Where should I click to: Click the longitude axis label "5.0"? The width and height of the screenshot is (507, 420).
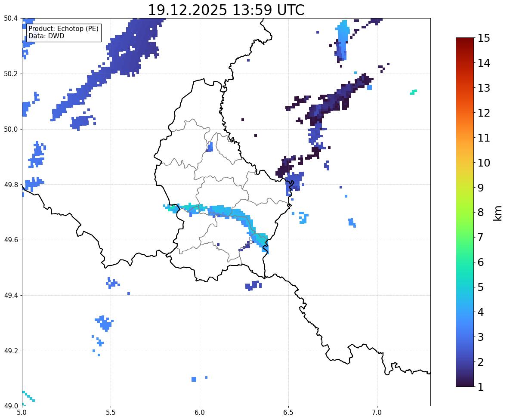(x=22, y=413)
